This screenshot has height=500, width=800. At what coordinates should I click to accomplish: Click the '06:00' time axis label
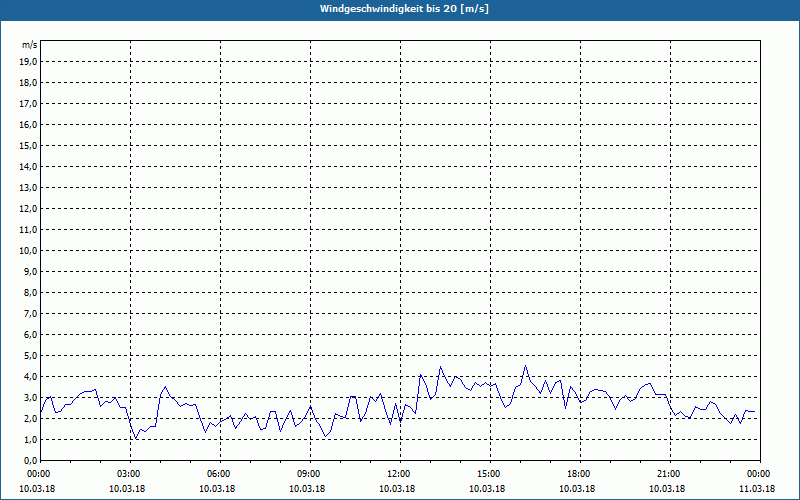click(x=220, y=474)
